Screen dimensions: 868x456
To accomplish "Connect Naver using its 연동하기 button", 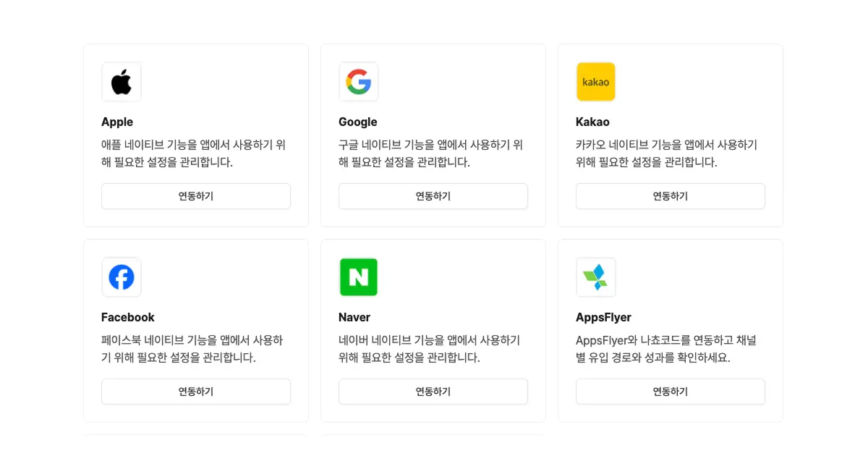I will pyautogui.click(x=433, y=392).
